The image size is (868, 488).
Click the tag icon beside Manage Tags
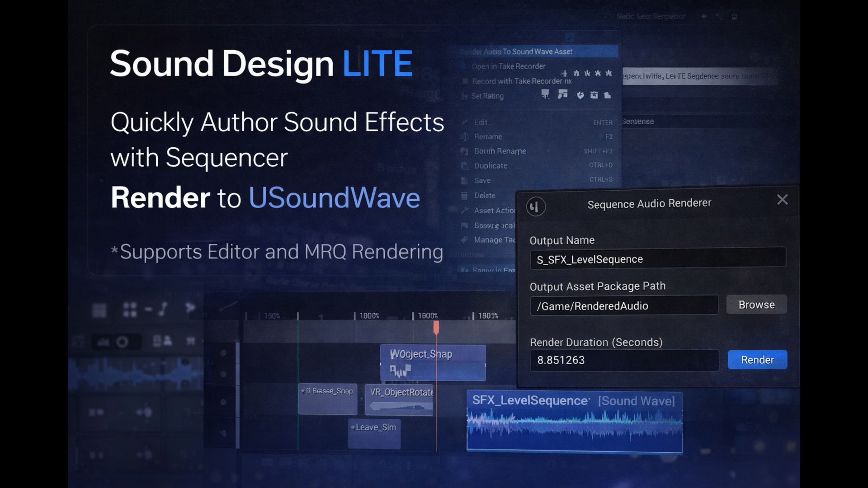pyautogui.click(x=464, y=240)
